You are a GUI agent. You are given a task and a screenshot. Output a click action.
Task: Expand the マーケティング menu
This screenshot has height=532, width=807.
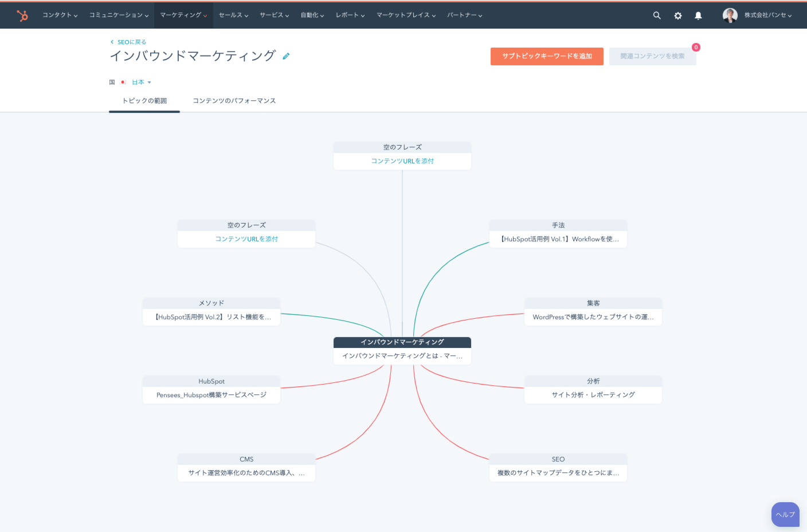pos(183,15)
